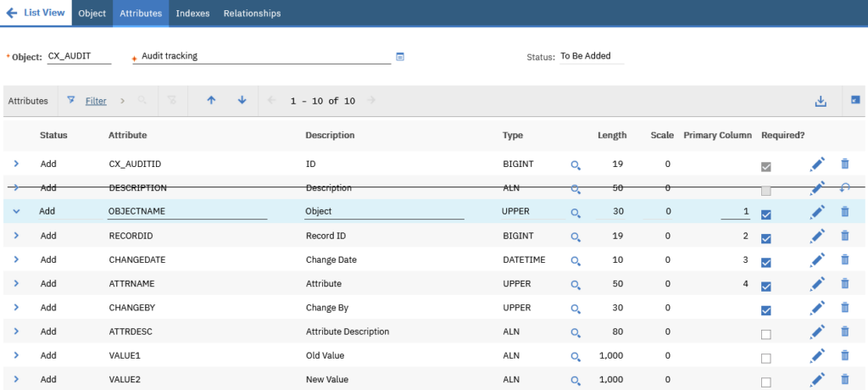Open long description icon beside Audit tracking
This screenshot has width=868, height=390.
coord(400,57)
